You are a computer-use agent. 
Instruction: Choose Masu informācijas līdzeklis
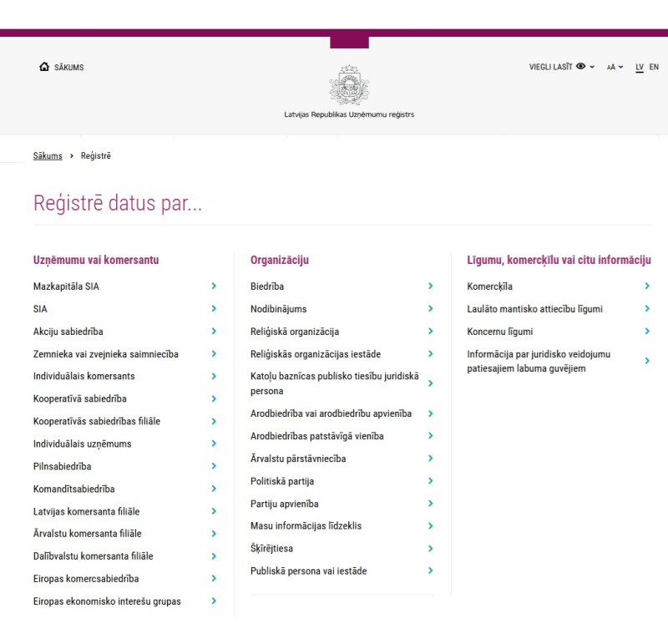[306, 526]
